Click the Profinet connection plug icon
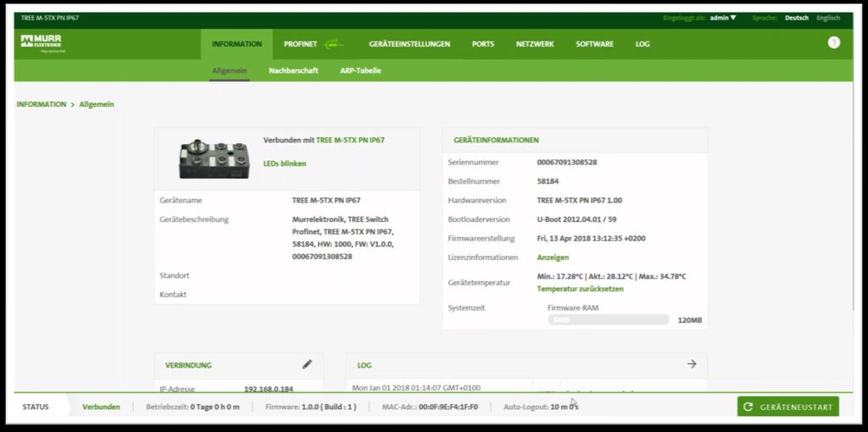Screen dimensions: 868x432 coord(334,44)
